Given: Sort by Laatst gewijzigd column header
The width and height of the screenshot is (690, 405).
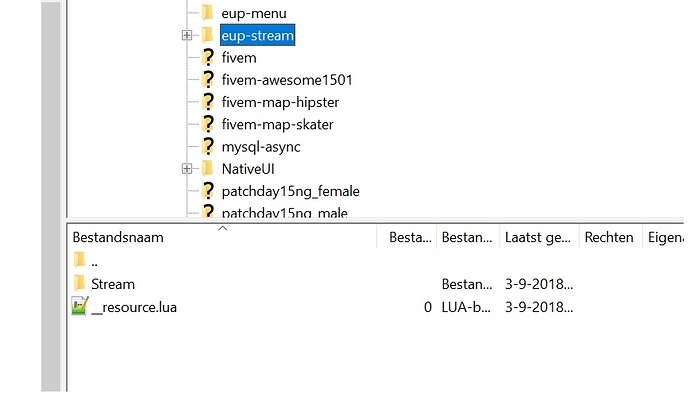Looking at the screenshot, I should point(538,238).
